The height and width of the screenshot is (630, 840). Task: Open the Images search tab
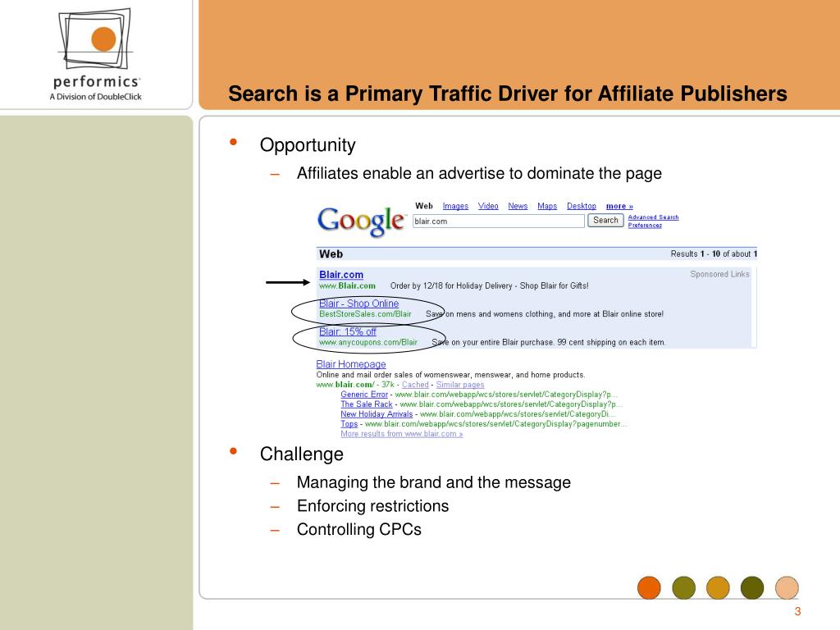point(455,206)
